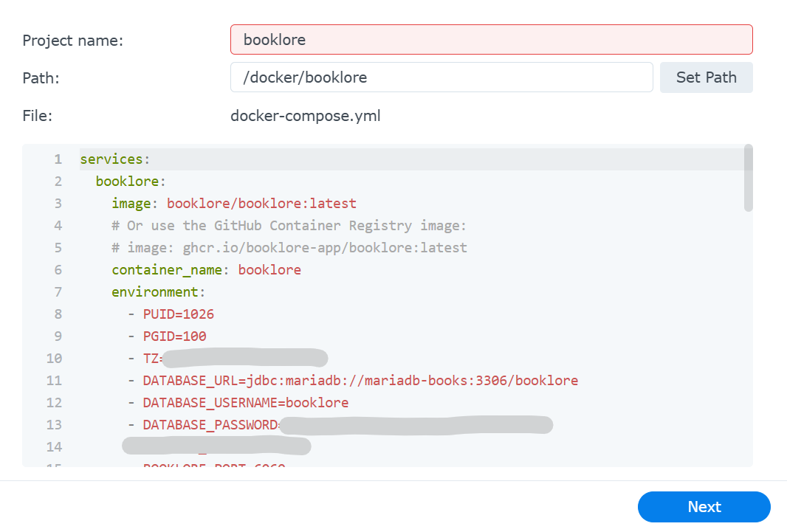The height and width of the screenshot is (532, 787).
Task: Click the Path field containing /docker/booklore
Action: pyautogui.click(x=441, y=77)
